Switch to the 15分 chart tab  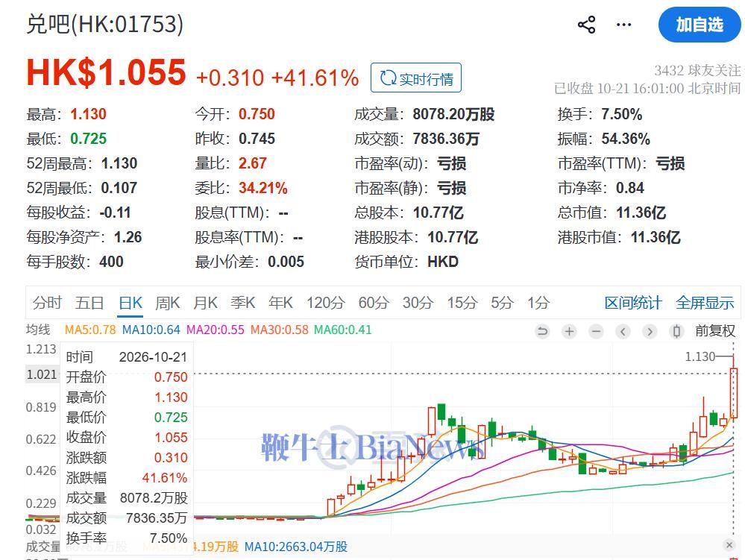click(462, 303)
